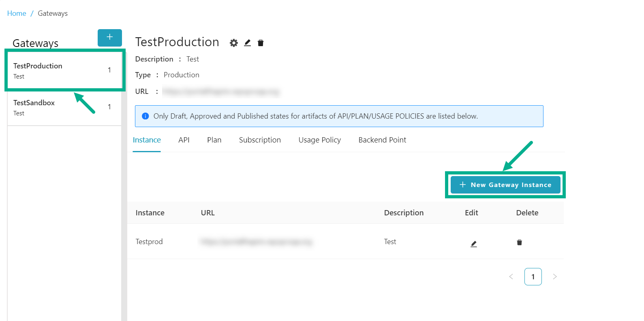Delete the Testprod instance row

[519, 242]
